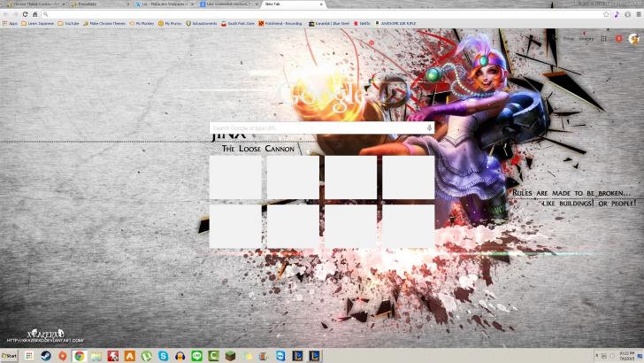Close the New Tab tab

[x=321, y=4]
